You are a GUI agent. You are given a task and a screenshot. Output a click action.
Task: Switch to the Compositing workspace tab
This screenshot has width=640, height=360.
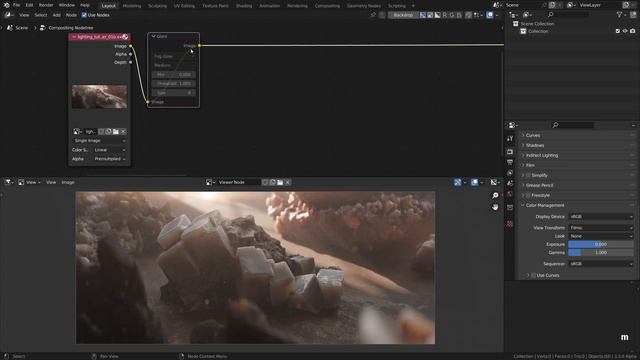(327, 6)
